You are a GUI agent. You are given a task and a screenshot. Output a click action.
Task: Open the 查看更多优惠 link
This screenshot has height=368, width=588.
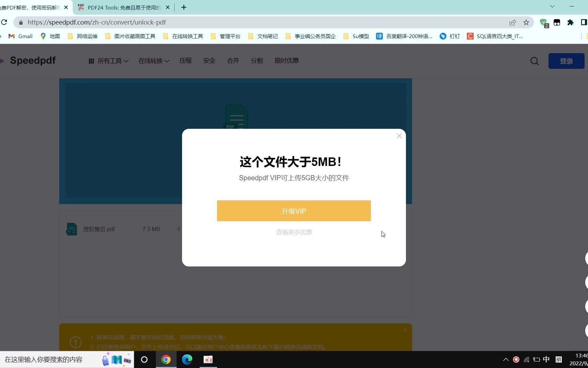(294, 232)
